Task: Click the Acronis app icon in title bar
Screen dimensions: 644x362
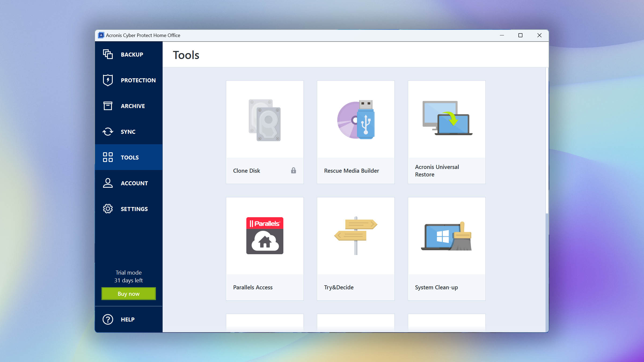Action: pos(101,35)
